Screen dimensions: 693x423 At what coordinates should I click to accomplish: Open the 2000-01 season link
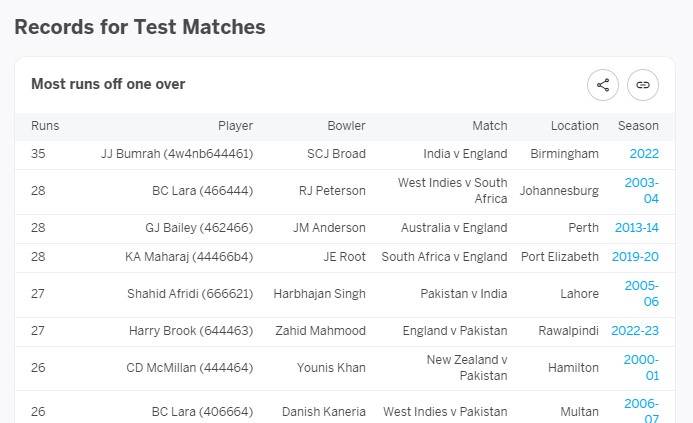(x=641, y=367)
